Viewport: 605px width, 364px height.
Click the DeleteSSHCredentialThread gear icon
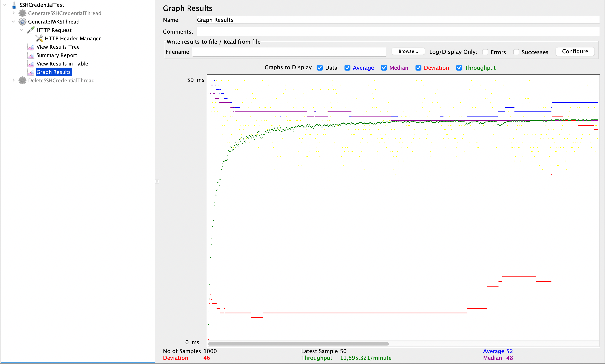coord(22,80)
